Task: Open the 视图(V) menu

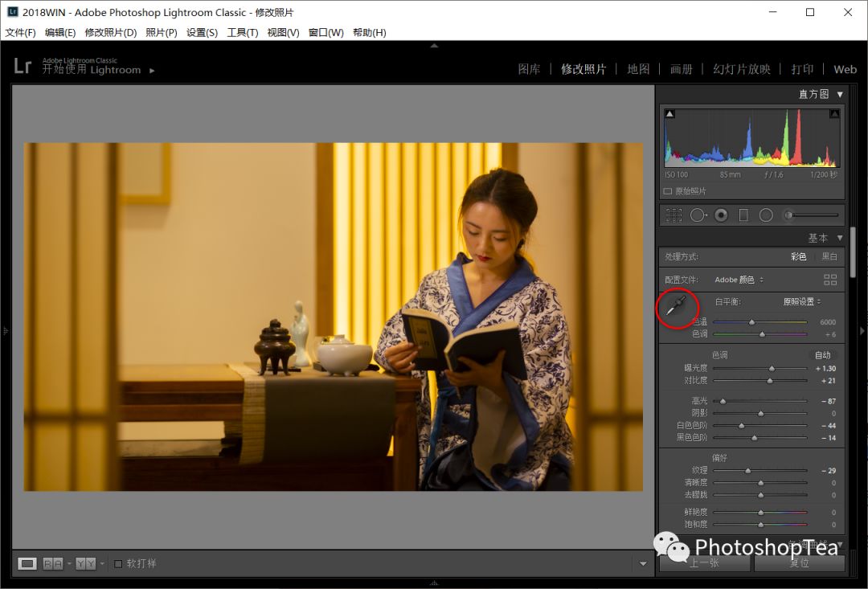Action: [x=284, y=33]
